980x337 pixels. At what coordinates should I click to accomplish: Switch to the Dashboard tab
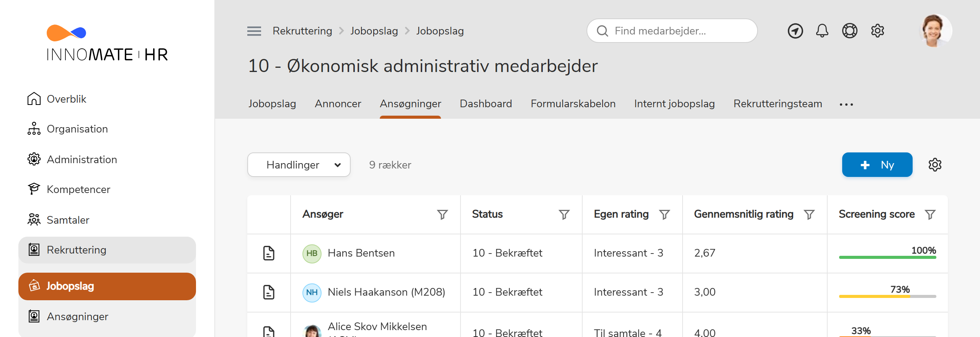click(x=486, y=104)
